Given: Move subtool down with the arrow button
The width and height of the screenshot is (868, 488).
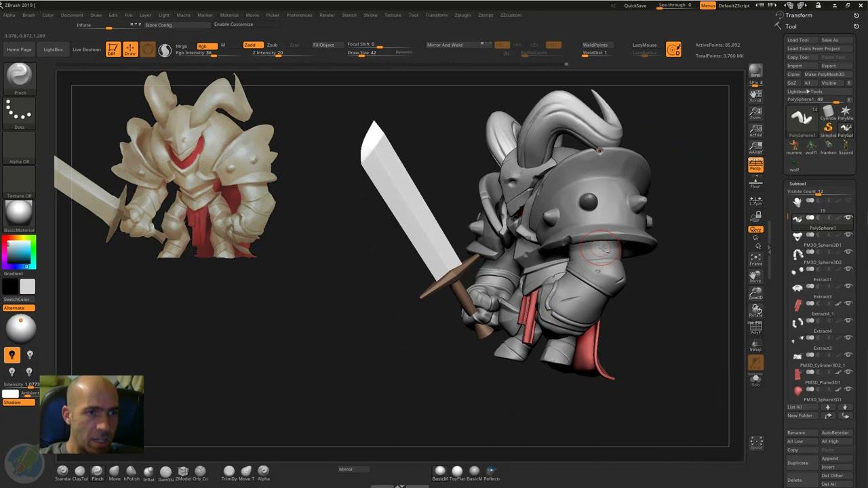Looking at the screenshot, I should point(844,407).
